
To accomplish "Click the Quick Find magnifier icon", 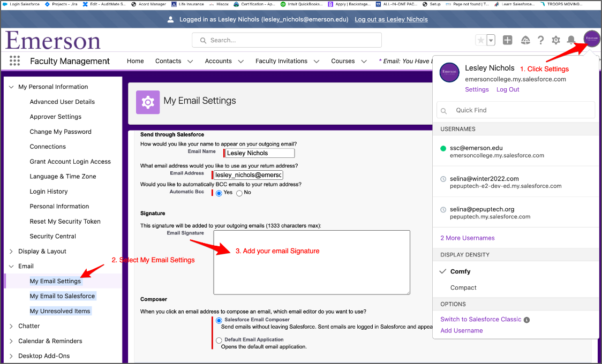I will click(444, 111).
